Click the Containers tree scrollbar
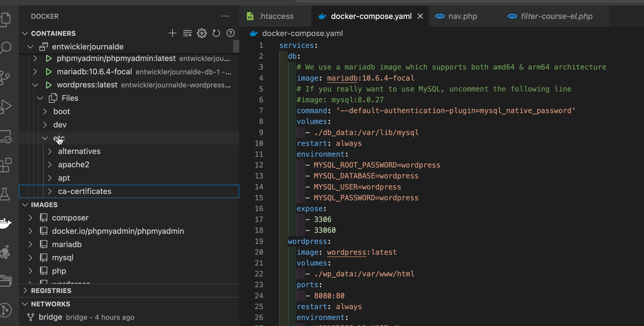 (236, 47)
